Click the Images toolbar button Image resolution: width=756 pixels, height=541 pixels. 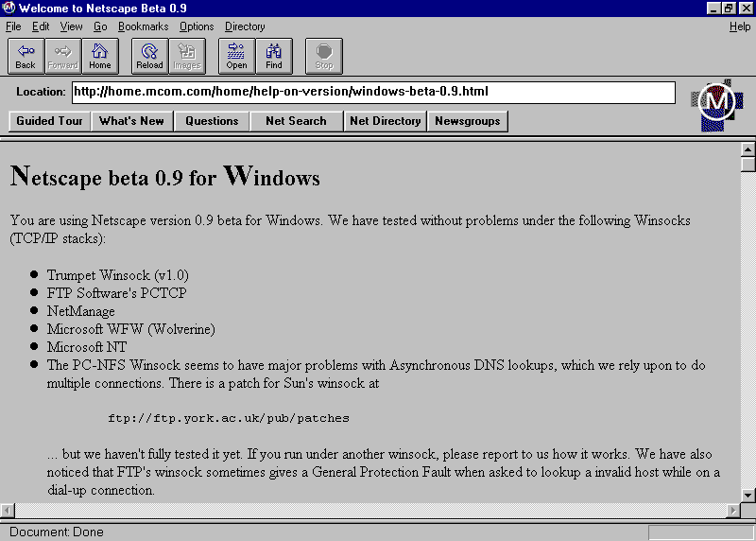click(187, 56)
